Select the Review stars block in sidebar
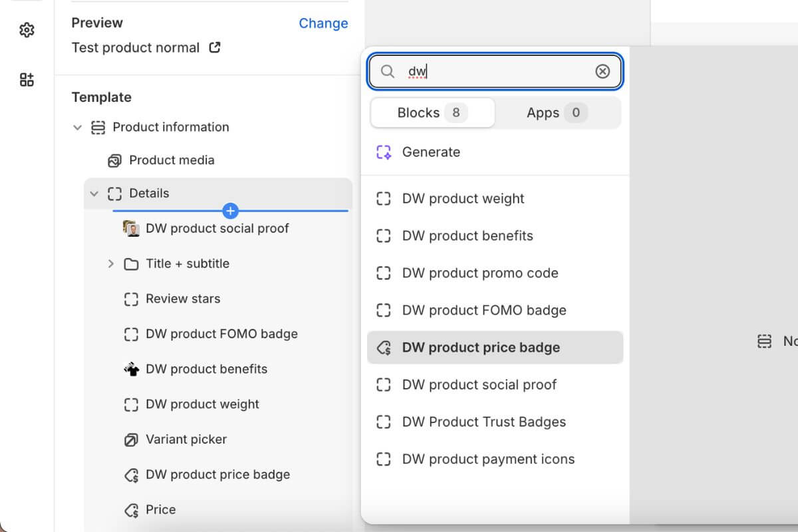This screenshot has width=798, height=532. tap(183, 299)
